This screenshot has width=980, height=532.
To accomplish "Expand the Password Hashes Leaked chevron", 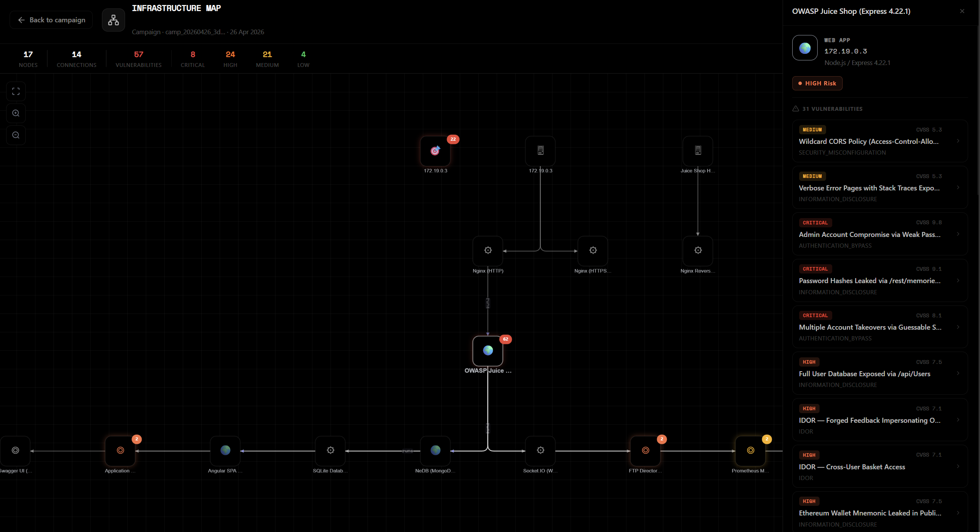I will pyautogui.click(x=958, y=281).
